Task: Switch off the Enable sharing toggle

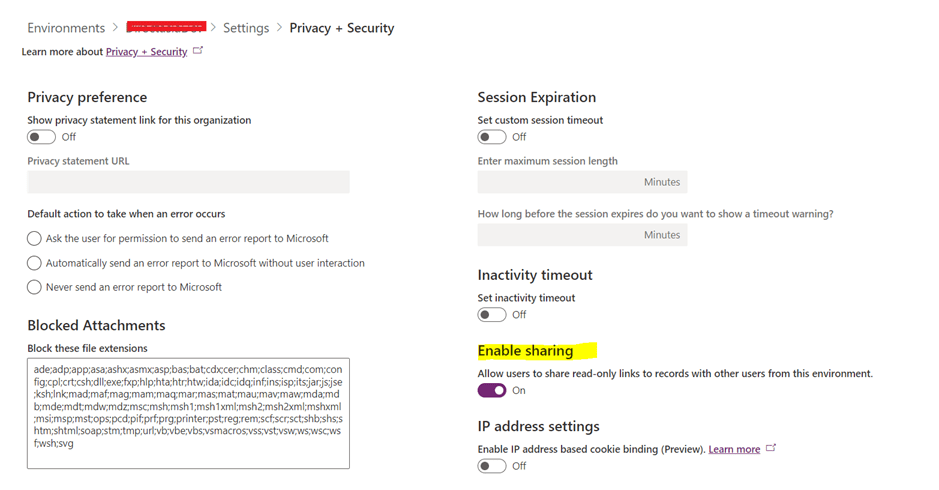Action: [491, 390]
